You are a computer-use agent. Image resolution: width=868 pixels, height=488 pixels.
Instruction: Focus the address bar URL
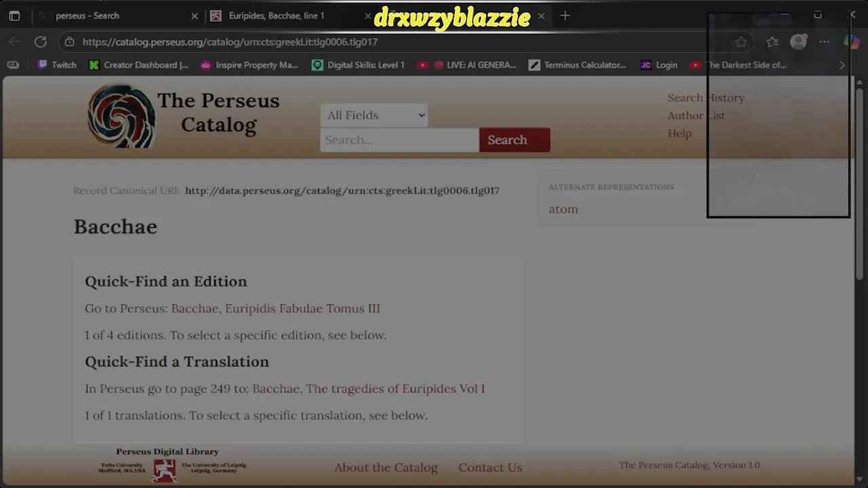pos(230,42)
